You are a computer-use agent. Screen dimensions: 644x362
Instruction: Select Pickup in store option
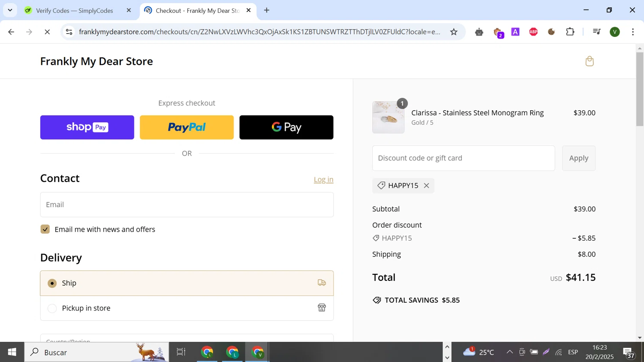coord(187,308)
